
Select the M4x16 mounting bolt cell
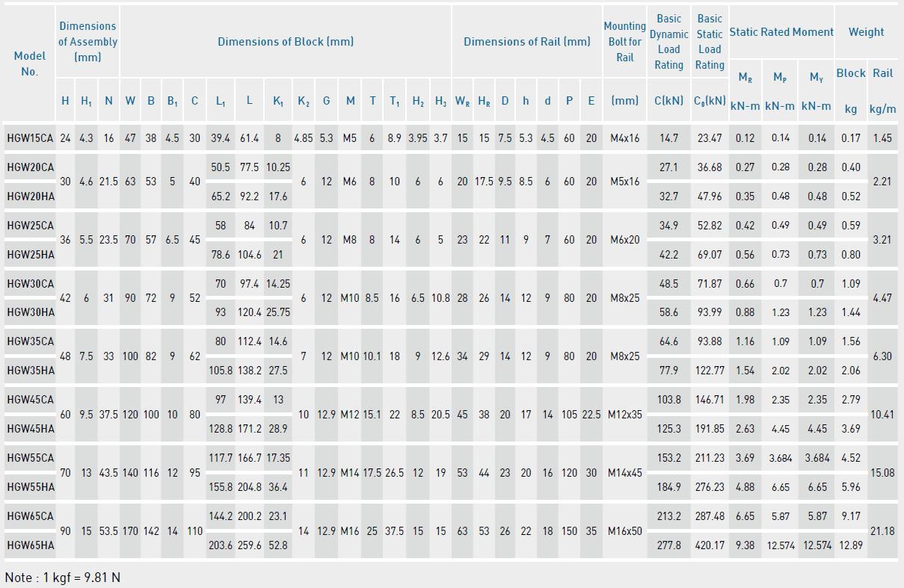click(624, 138)
